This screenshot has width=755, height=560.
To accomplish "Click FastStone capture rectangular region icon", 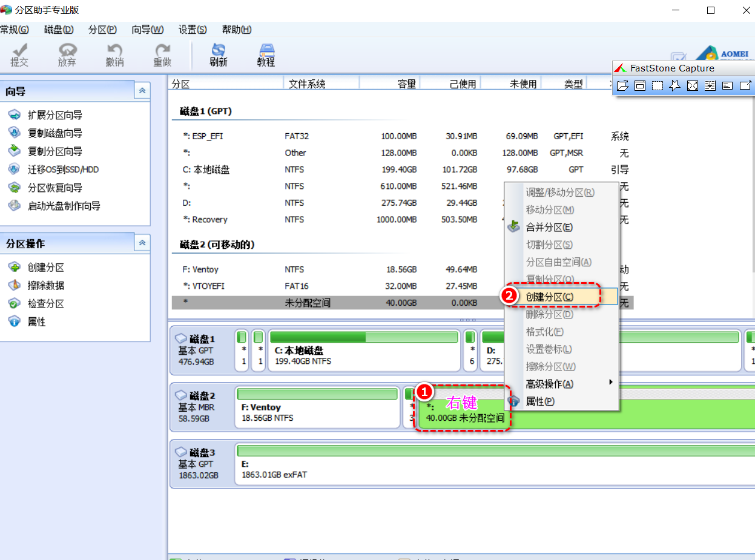I will [657, 86].
